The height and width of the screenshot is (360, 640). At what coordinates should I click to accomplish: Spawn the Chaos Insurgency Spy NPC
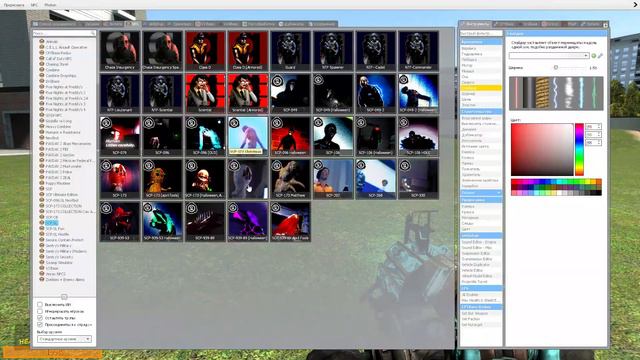pyautogui.click(x=162, y=51)
